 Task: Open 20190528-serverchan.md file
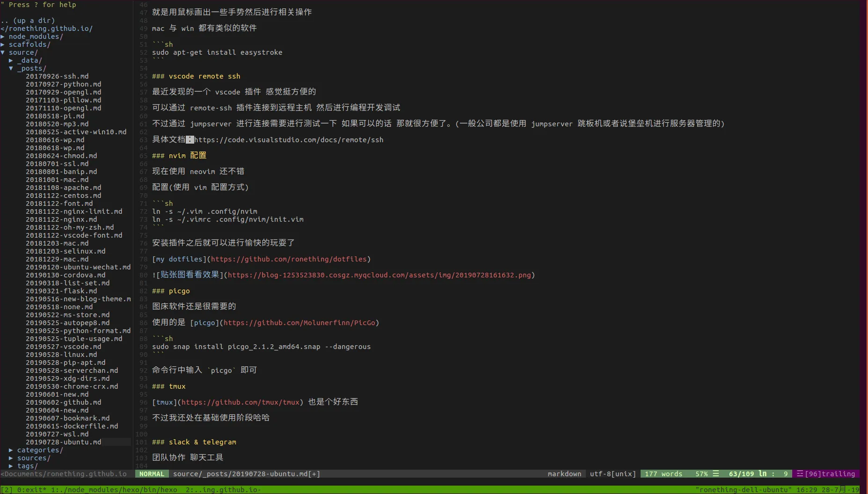pyautogui.click(x=72, y=370)
